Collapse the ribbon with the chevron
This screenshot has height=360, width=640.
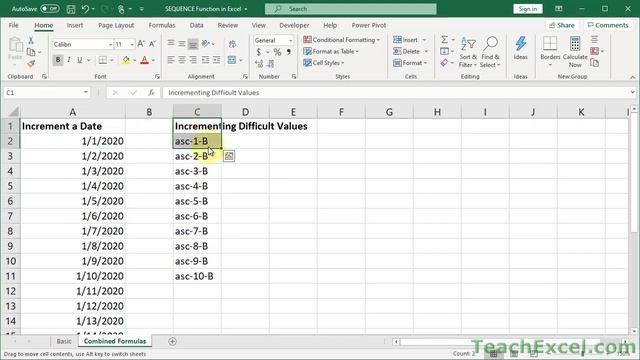click(x=632, y=77)
